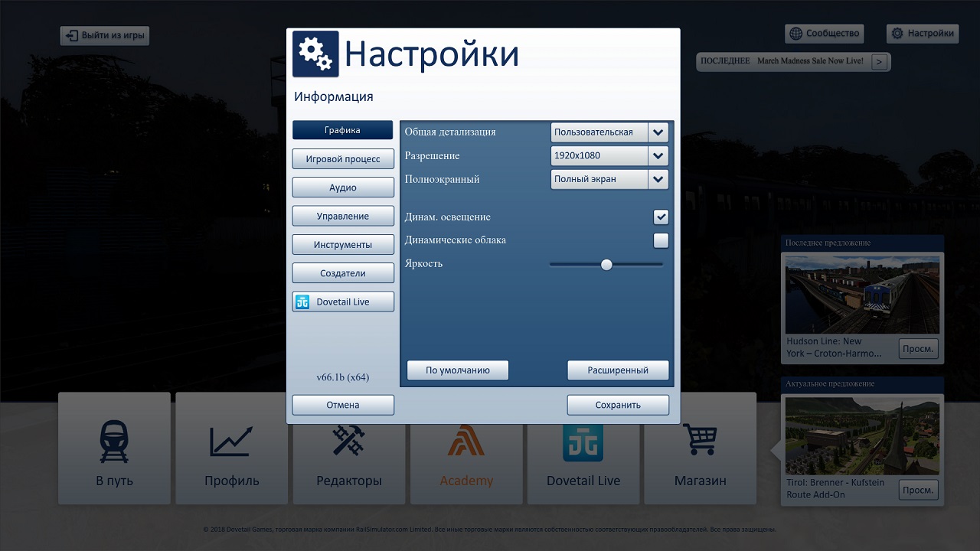Open the Игровой процесс tab
Screen dimensions: 980x551
(x=343, y=159)
